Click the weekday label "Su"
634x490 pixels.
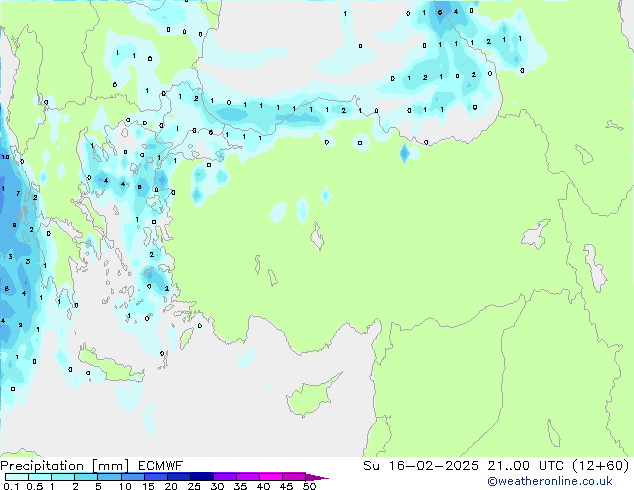371,466
